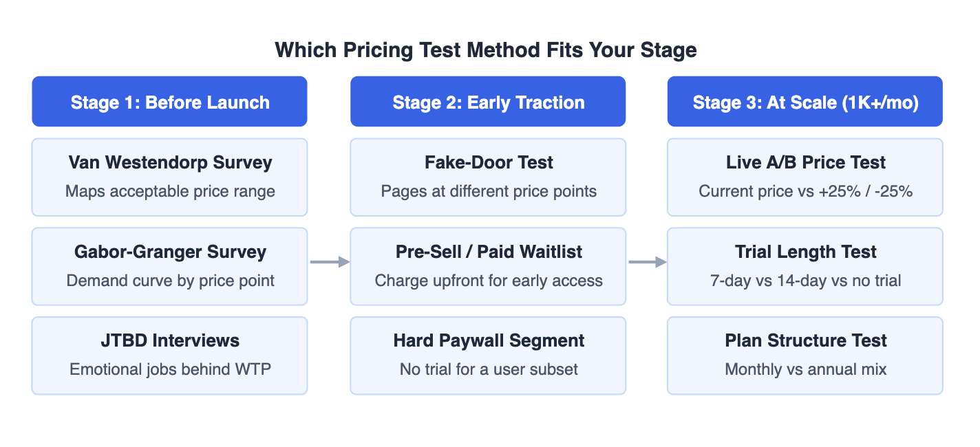The image size is (980, 447).
Task: Open the Trial Length Test card
Action: 805,266
